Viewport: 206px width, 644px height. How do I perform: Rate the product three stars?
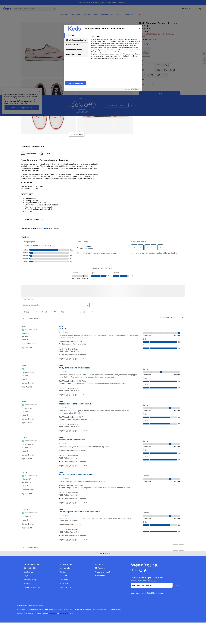click(x=147, y=247)
